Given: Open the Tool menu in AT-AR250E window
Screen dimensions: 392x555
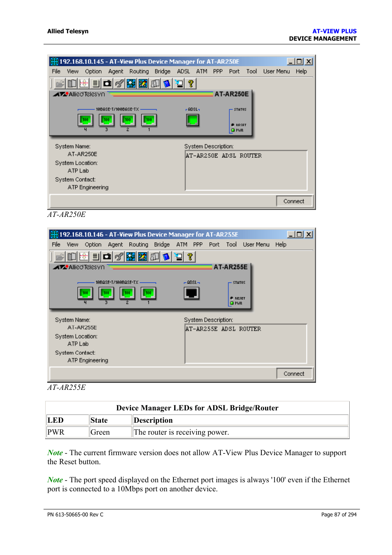Looking at the screenshot, I should point(251,71).
